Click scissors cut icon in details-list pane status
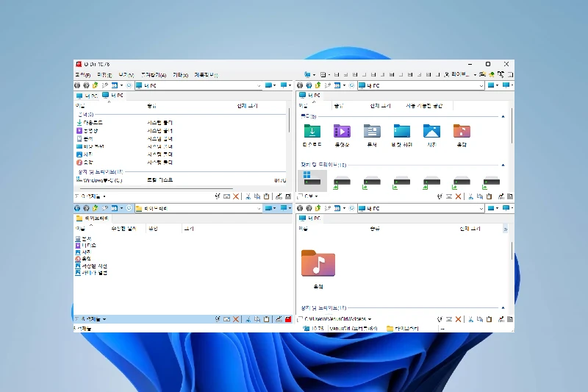588x392 pixels. click(248, 196)
